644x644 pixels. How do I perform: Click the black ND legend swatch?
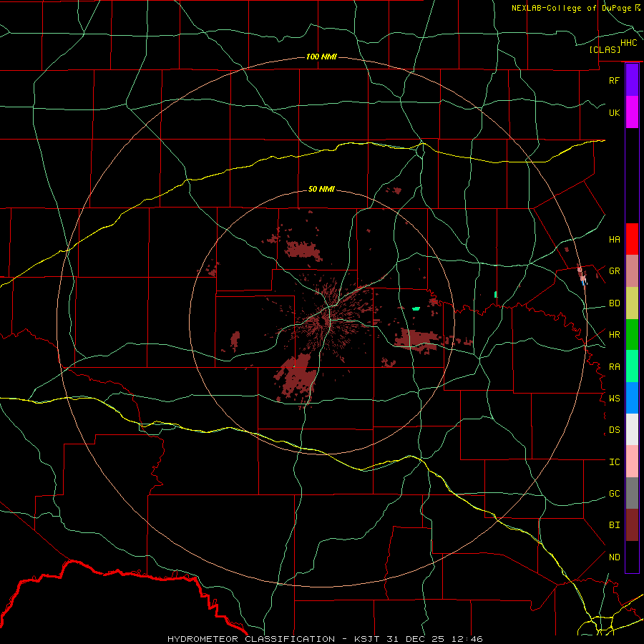click(632, 557)
